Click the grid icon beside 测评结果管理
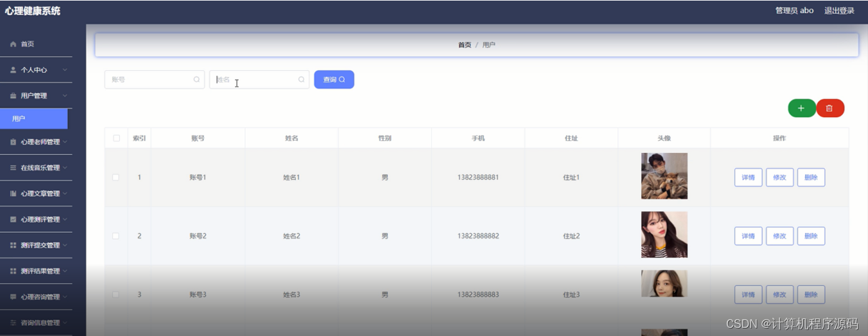The width and height of the screenshot is (868, 336). click(x=13, y=271)
